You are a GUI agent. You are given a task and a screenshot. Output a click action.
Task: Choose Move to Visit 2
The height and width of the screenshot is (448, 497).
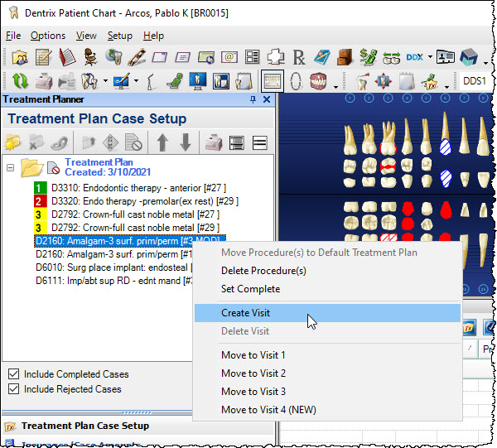click(327, 373)
